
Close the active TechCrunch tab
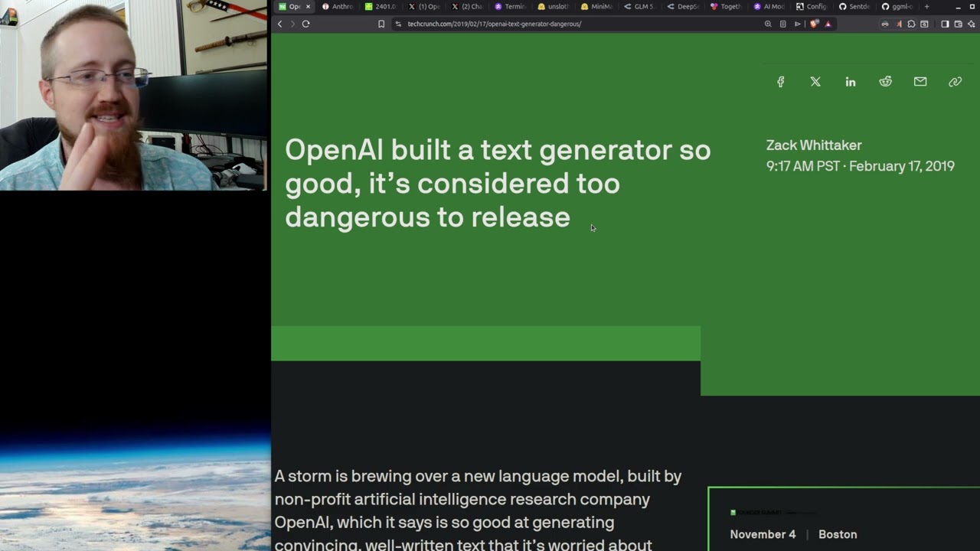(308, 7)
